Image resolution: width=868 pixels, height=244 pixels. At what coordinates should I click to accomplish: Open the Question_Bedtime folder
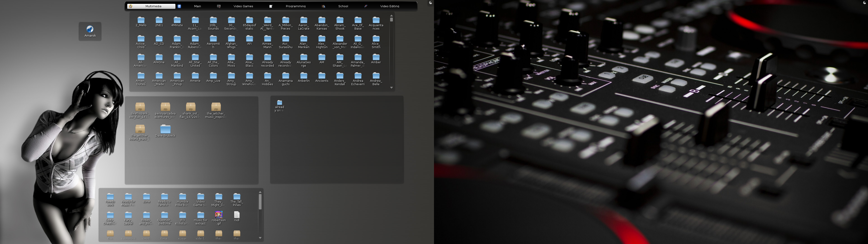coord(164,218)
